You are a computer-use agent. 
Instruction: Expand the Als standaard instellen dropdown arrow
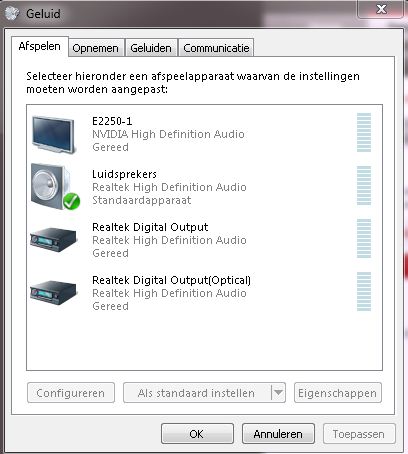tap(278, 393)
